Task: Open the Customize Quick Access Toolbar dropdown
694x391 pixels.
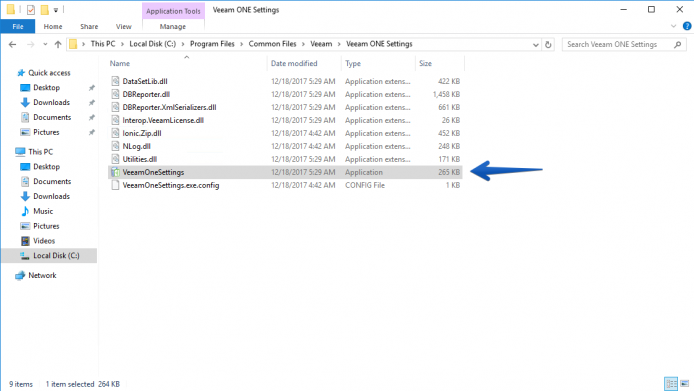Action: (x=56, y=10)
